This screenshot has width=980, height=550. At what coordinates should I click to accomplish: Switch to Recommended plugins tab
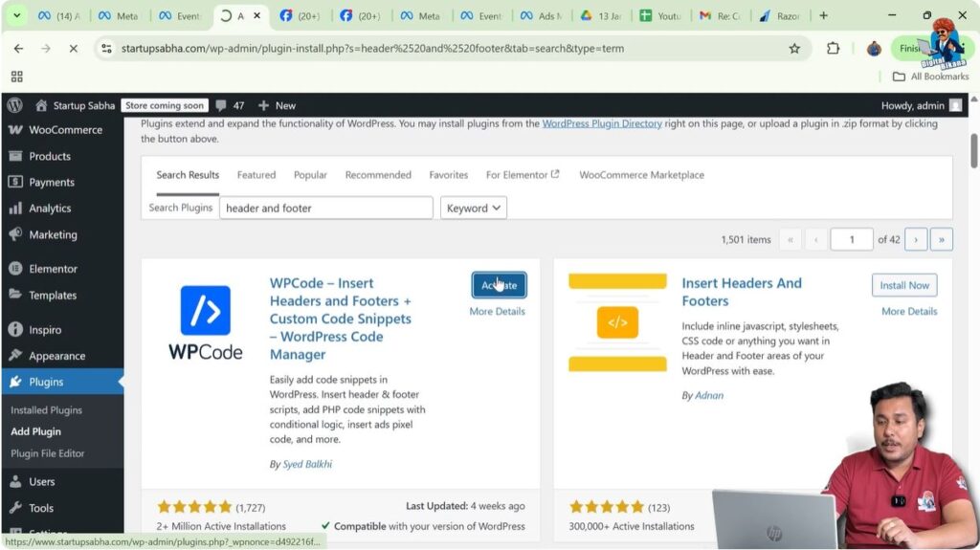click(378, 174)
